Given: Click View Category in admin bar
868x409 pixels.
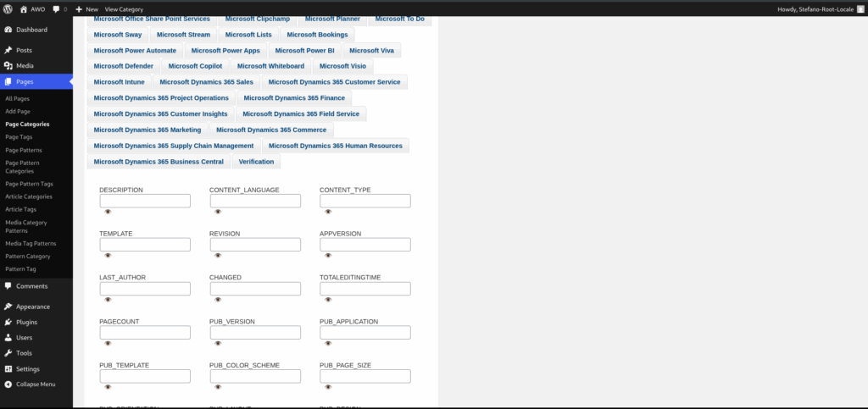Looking at the screenshot, I should pyautogui.click(x=124, y=9).
